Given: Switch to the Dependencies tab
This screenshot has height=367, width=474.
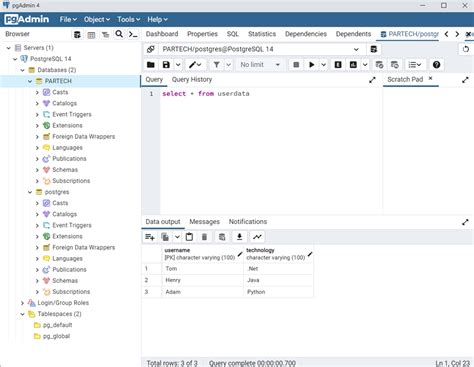Looking at the screenshot, I should (x=306, y=34).
